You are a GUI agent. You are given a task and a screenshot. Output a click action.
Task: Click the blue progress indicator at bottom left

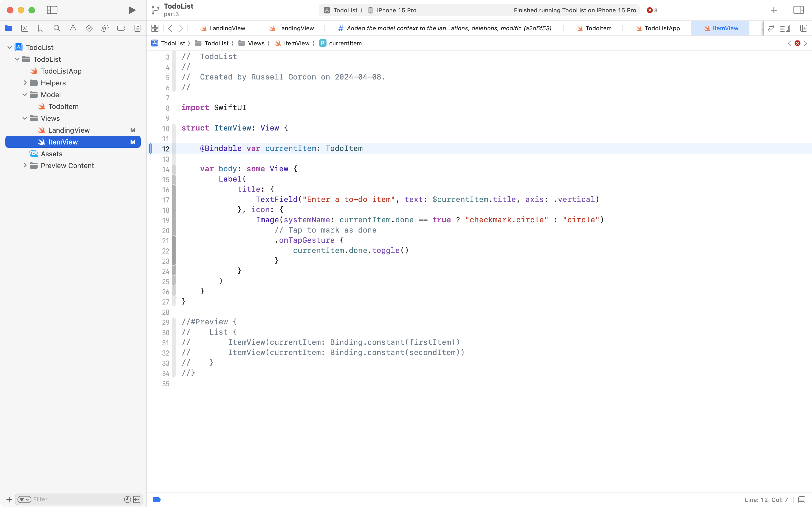(x=156, y=499)
